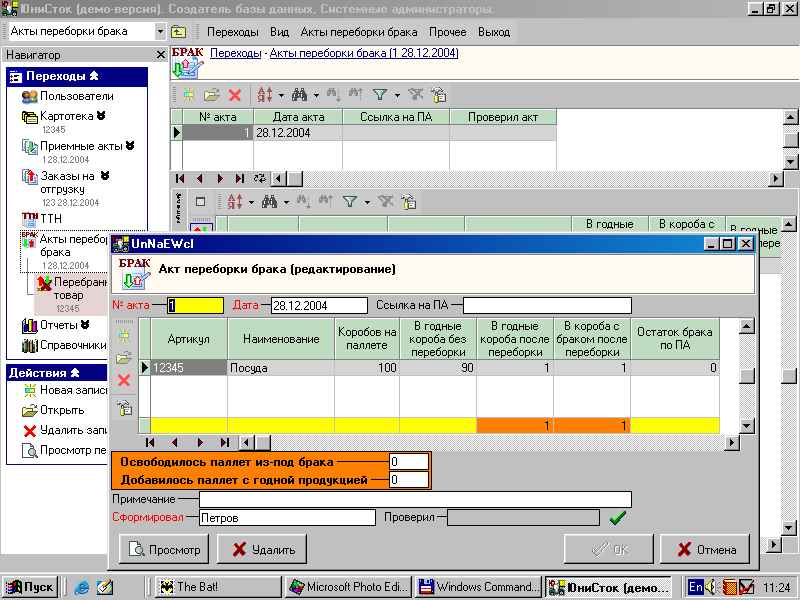Select Пользователи in the Navigator tree

point(77,96)
